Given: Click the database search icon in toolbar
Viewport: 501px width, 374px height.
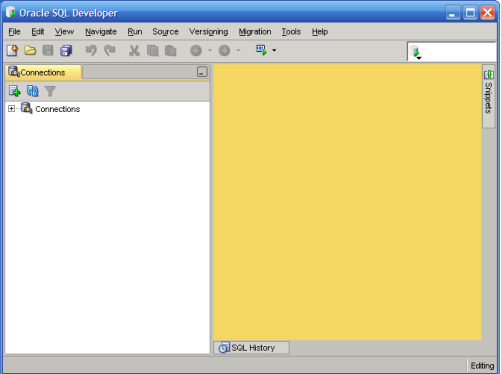Looking at the screenshot, I should (415, 52).
